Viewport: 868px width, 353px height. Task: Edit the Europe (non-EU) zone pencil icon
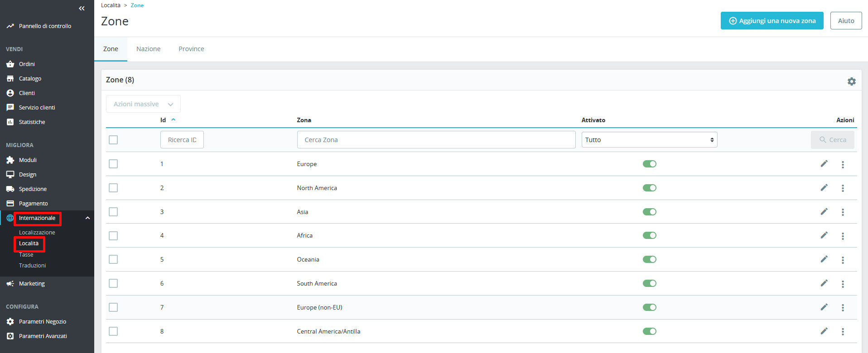[x=824, y=307]
